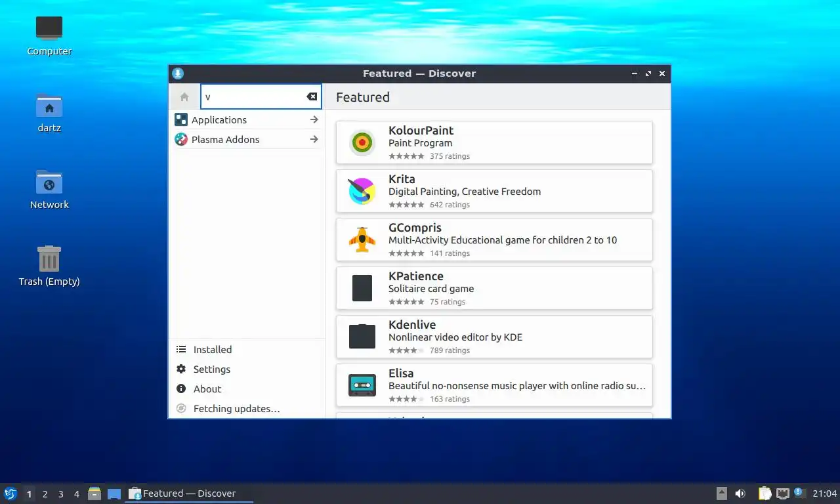
Task: Click the Discover icon in the title bar
Action: click(x=178, y=73)
